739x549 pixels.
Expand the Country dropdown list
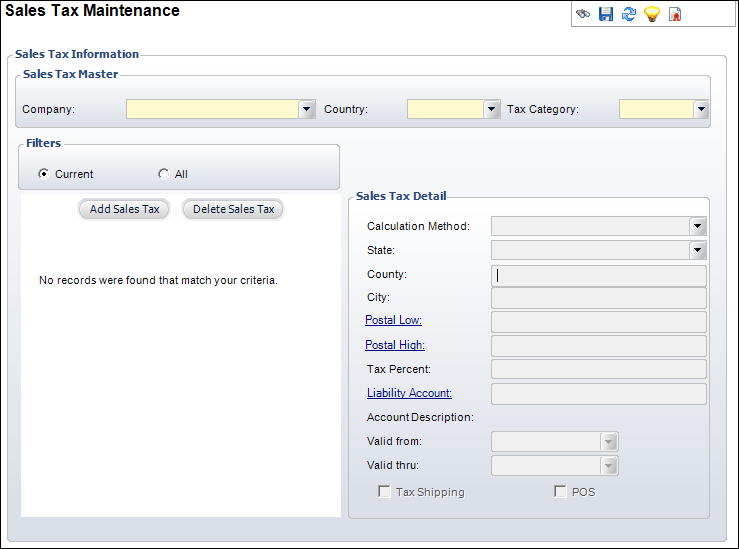pos(492,109)
